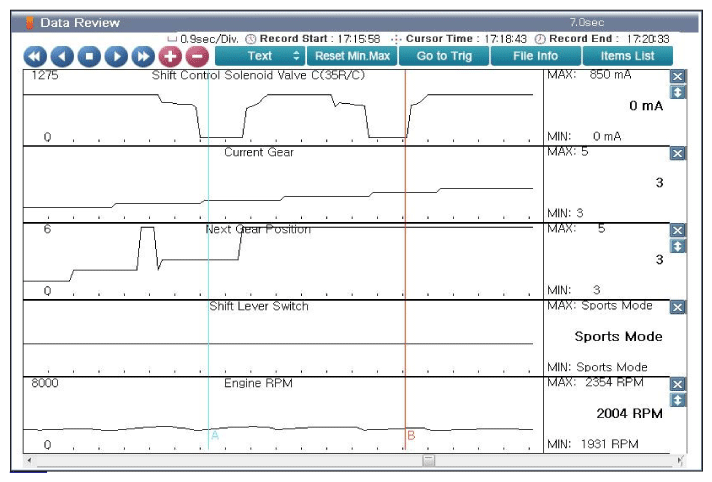Screen dimensions: 712x482
Task: Click the scrollbar left arrow
Action: point(29,461)
